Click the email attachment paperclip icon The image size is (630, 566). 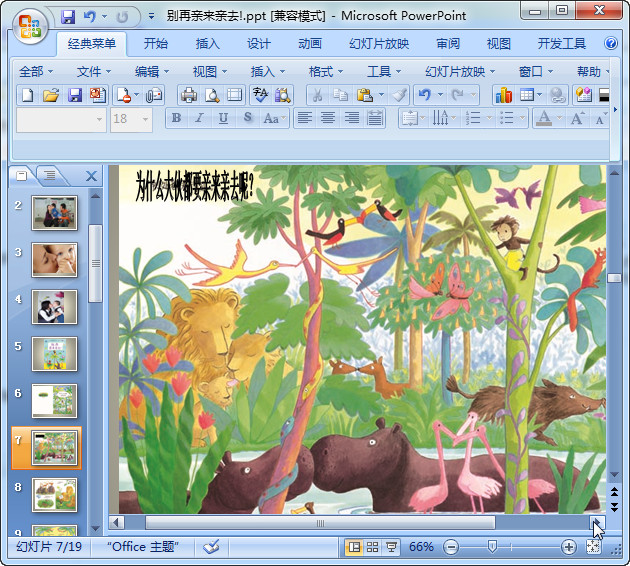pyautogui.click(x=154, y=96)
